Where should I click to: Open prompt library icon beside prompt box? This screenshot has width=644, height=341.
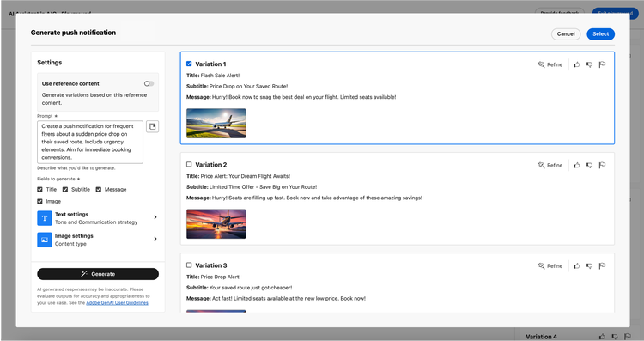pos(152,126)
